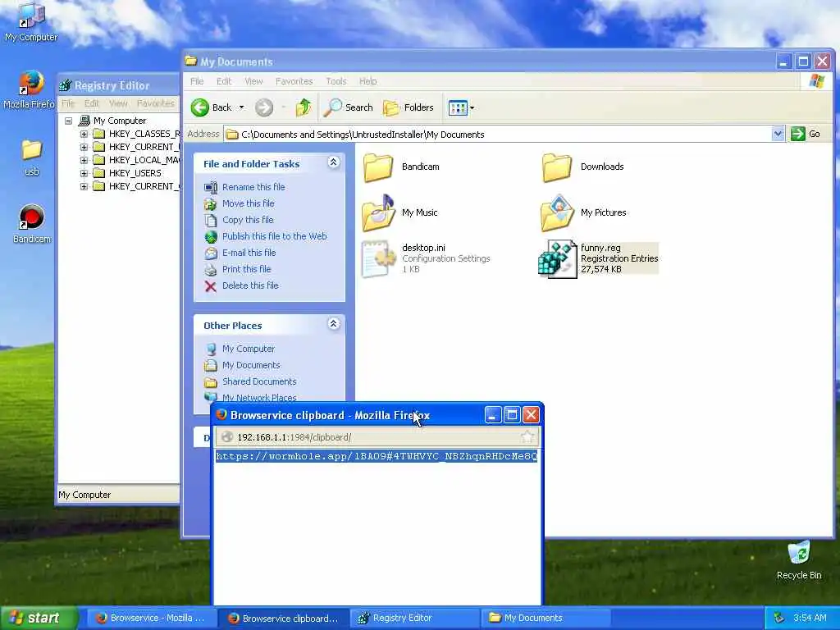
Task: Click the Go button beside address bar
Action: click(x=806, y=134)
